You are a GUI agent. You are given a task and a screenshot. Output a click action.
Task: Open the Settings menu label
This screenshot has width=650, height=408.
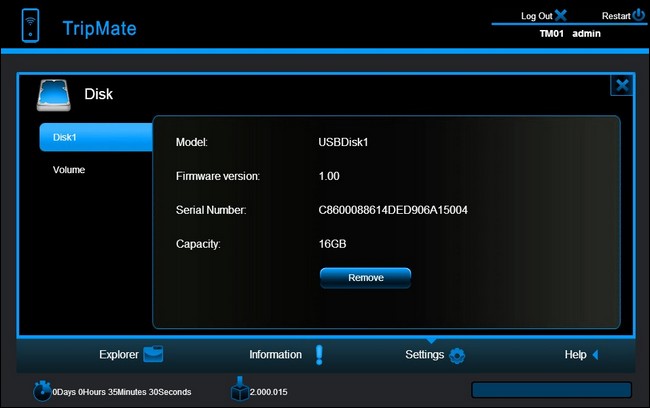[424, 355]
